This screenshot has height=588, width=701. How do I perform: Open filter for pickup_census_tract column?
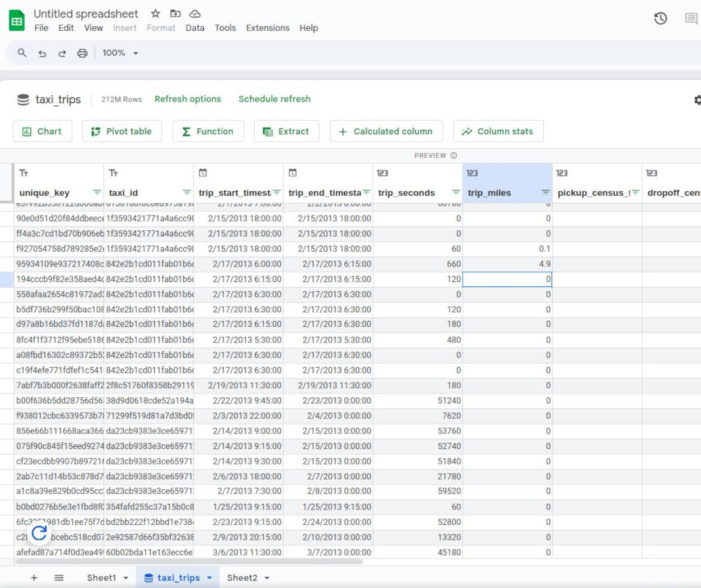pos(635,192)
